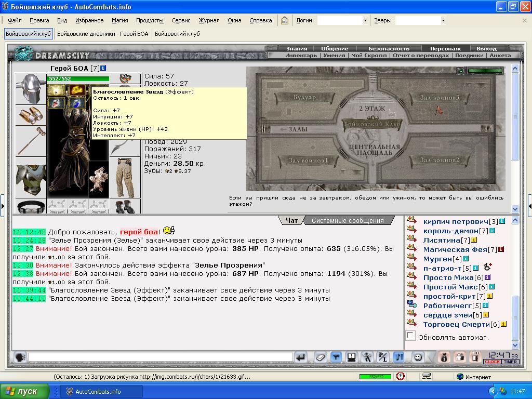Select the Чат tab
This screenshot has width=532, height=399.
[291, 220]
